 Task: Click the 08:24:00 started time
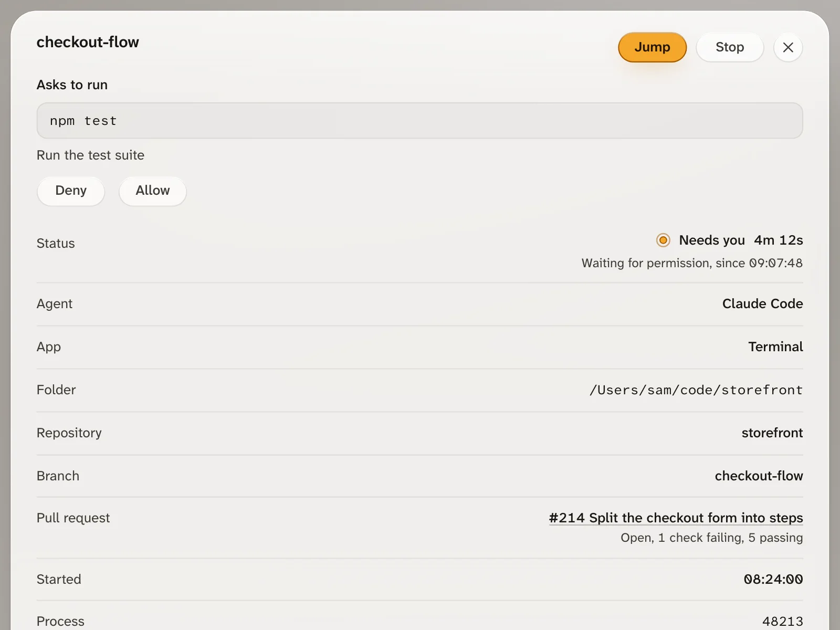point(773,580)
